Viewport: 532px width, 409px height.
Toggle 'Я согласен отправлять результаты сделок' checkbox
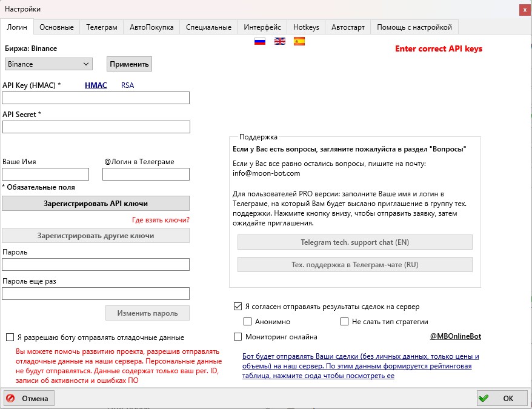(x=238, y=307)
